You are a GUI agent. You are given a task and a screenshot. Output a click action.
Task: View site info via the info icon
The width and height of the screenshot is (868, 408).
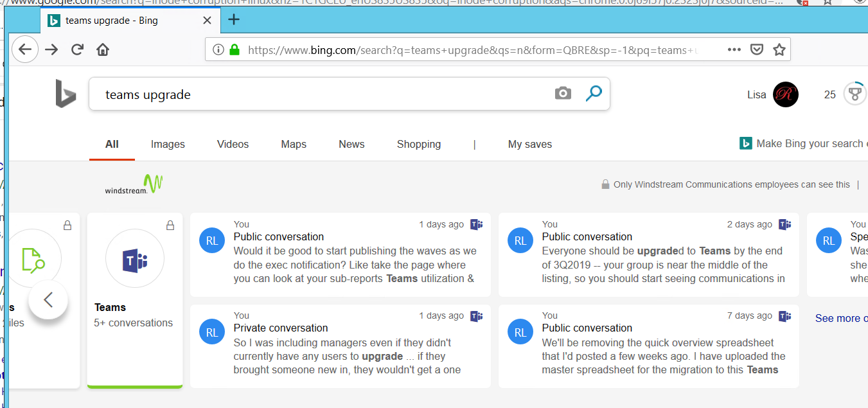[x=218, y=49]
